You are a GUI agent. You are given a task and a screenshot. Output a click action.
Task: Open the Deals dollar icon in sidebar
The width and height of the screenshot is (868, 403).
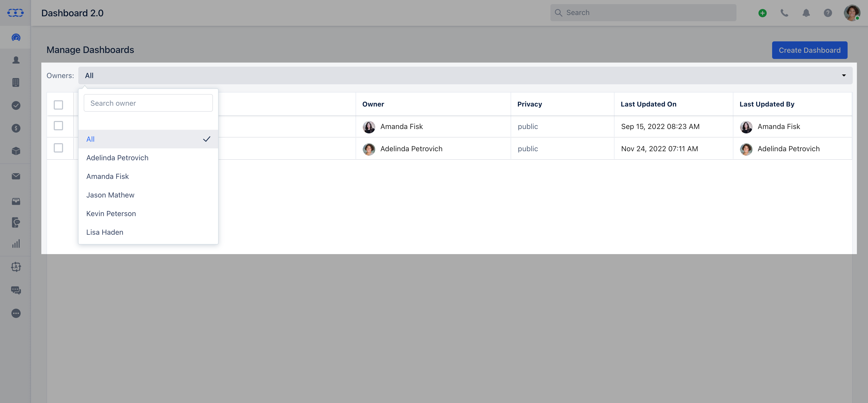click(16, 128)
